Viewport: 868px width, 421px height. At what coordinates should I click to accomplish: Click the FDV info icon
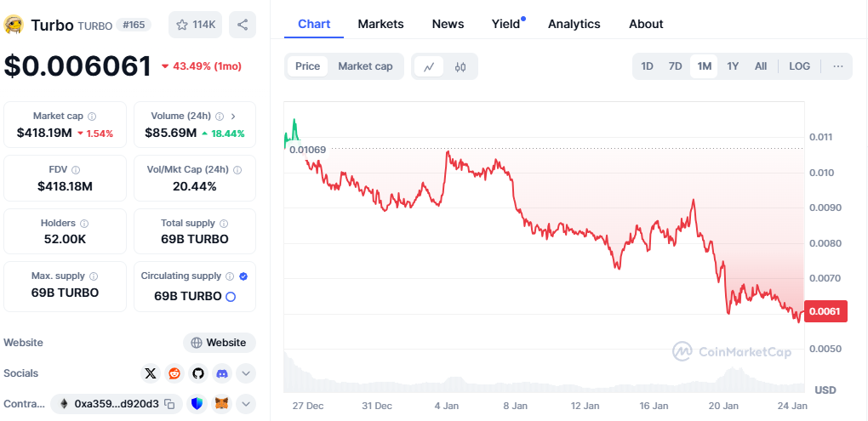[x=76, y=170]
